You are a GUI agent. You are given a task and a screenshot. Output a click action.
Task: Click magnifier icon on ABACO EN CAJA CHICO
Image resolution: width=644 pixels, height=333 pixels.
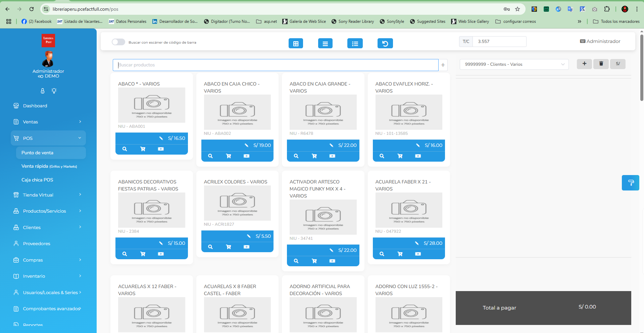click(x=210, y=156)
